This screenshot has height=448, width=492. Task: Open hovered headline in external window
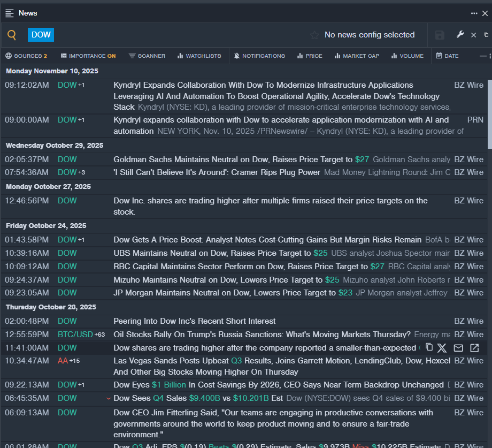point(474,348)
